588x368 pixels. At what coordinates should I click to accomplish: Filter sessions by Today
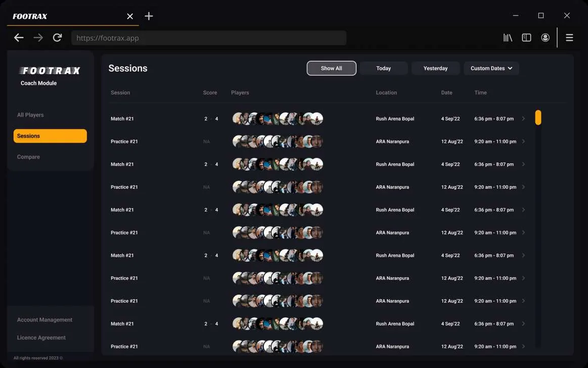coord(384,68)
